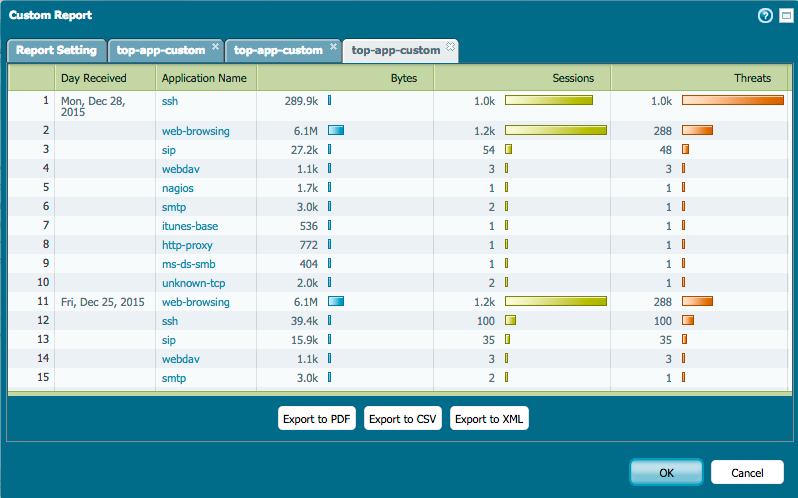Click the Export to PDF button
798x498 pixels.
click(x=316, y=419)
